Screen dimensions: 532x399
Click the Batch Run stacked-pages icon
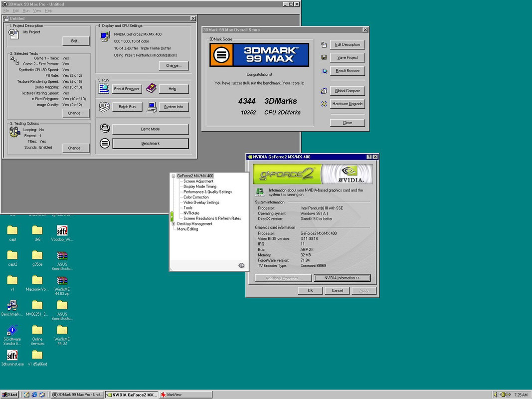tap(105, 107)
